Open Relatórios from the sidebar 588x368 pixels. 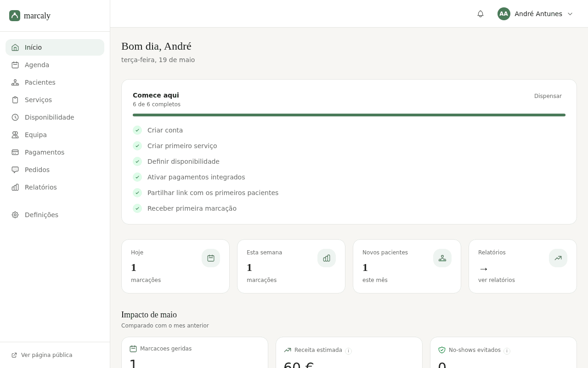pos(55,187)
